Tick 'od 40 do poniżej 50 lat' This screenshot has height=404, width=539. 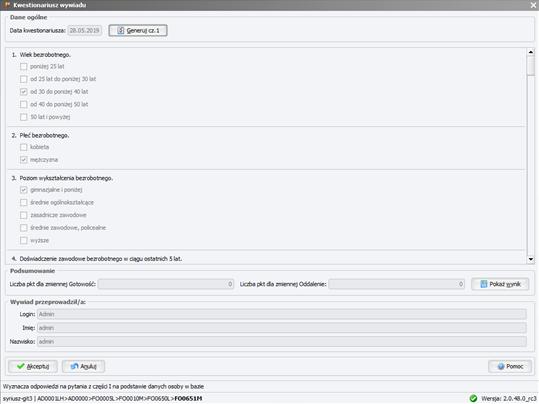tap(23, 104)
